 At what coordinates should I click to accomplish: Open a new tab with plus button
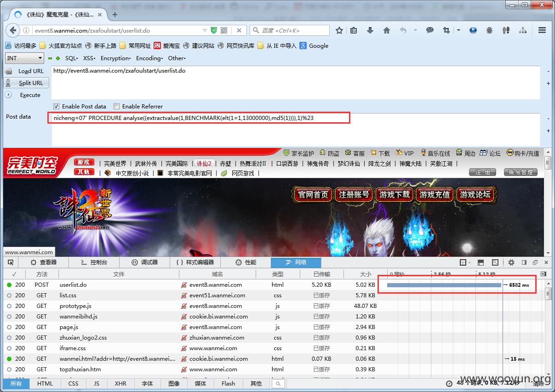point(115,14)
